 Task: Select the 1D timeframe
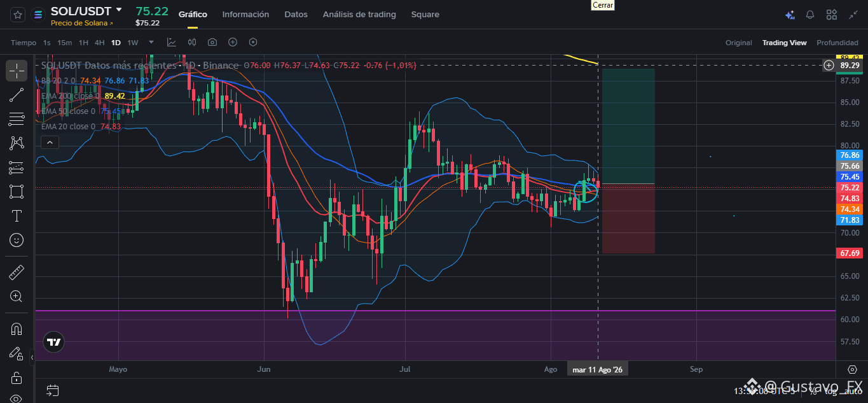click(x=116, y=43)
